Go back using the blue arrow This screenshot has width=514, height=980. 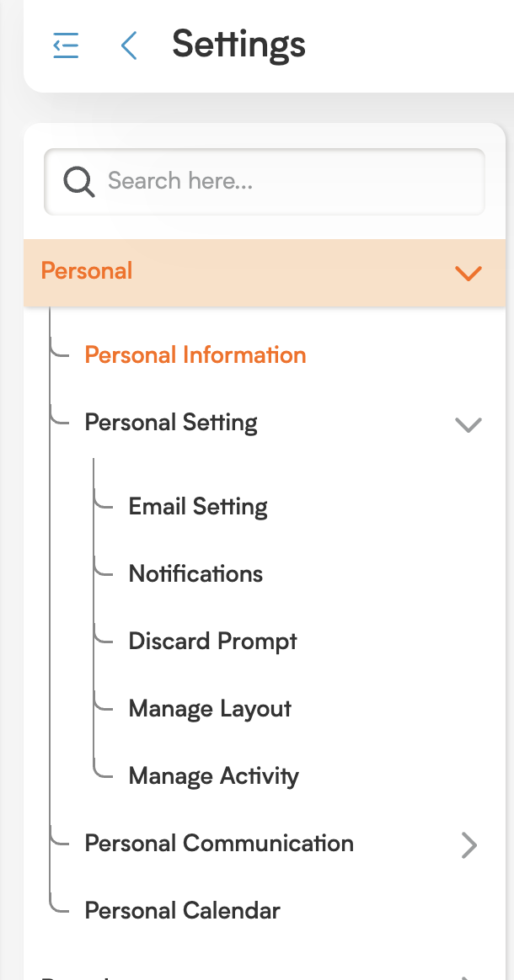coord(129,45)
